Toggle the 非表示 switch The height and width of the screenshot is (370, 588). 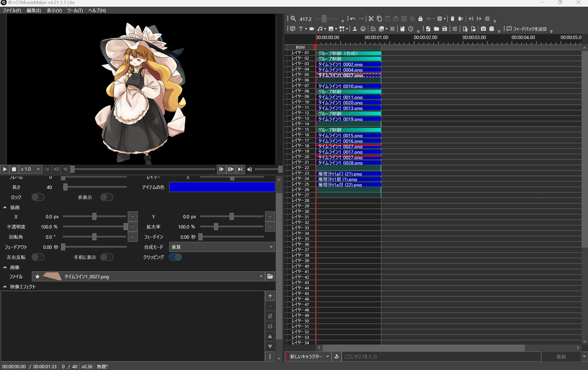(106, 197)
